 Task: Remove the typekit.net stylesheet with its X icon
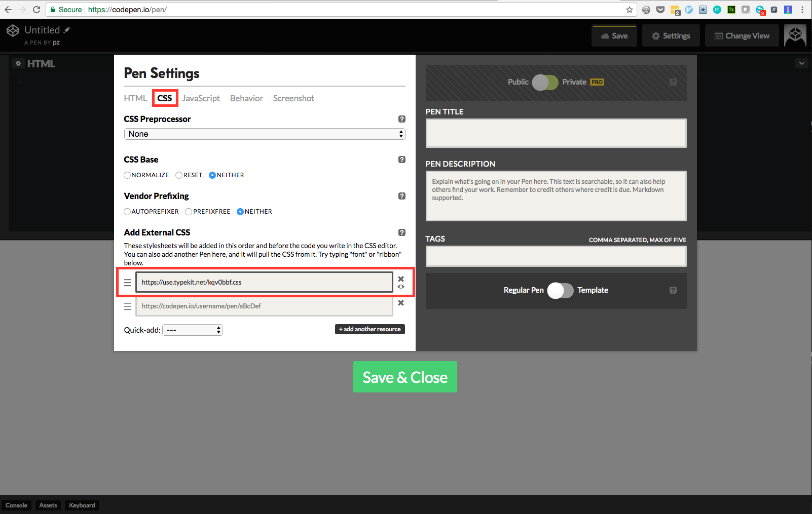coord(401,278)
